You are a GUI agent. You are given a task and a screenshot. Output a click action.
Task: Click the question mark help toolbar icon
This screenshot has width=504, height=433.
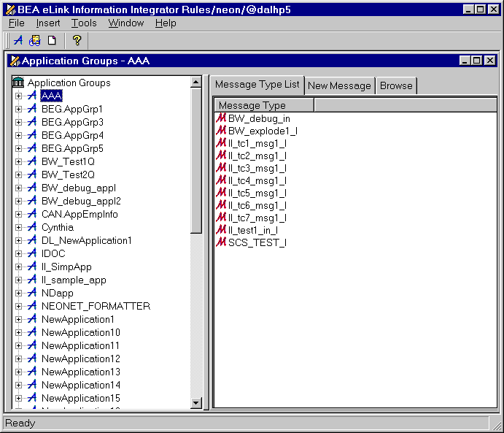[77, 41]
